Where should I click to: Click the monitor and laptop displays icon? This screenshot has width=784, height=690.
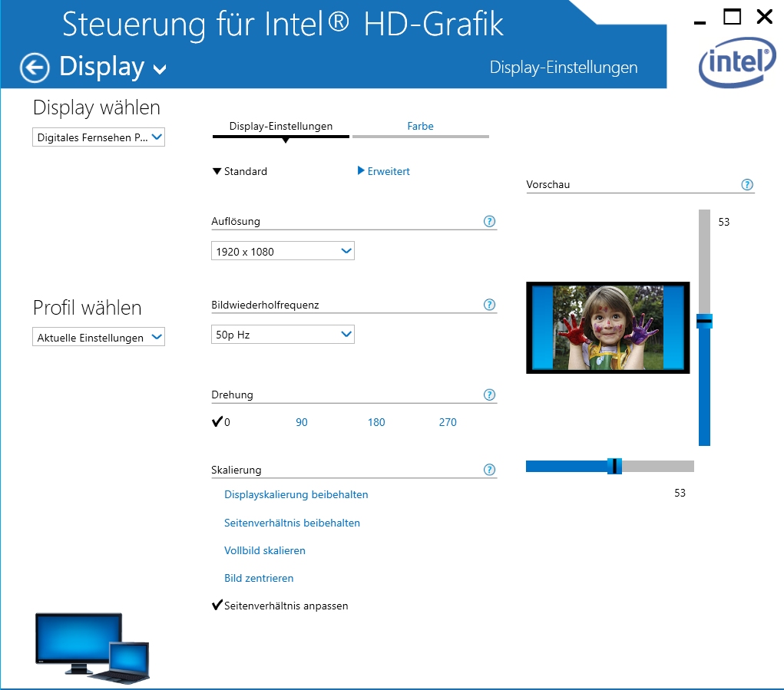point(92,648)
